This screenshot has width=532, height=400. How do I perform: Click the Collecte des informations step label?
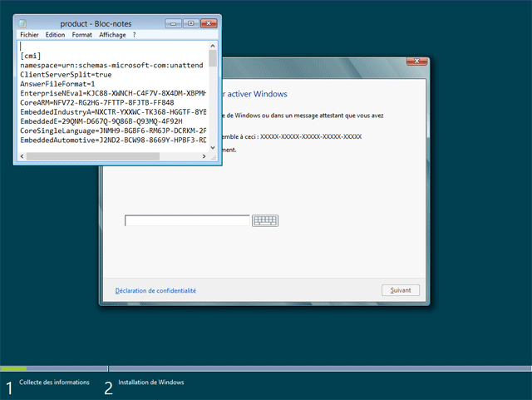click(x=54, y=383)
